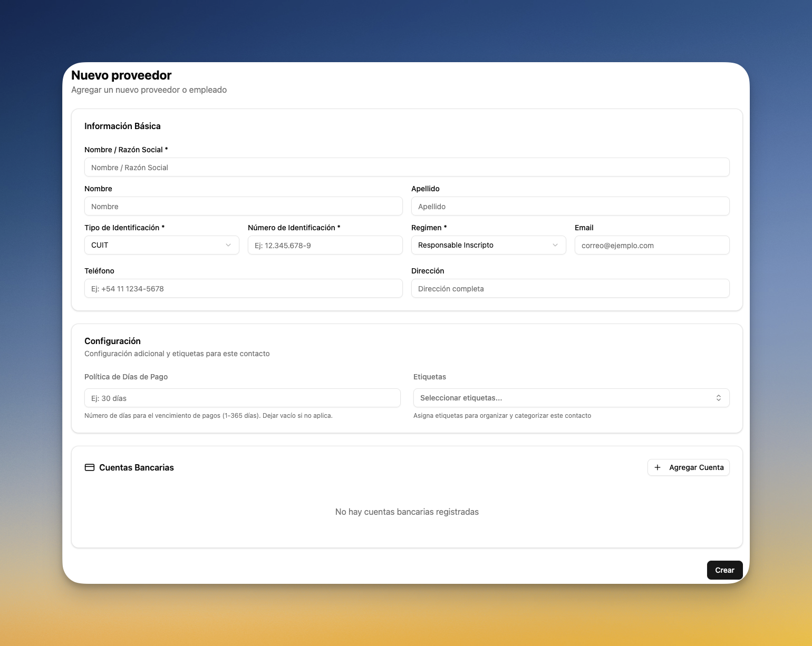Click the 'Agregar un nuevo proveedor o empleado' subtitle
Screen dimensions: 812x646
[x=149, y=90]
